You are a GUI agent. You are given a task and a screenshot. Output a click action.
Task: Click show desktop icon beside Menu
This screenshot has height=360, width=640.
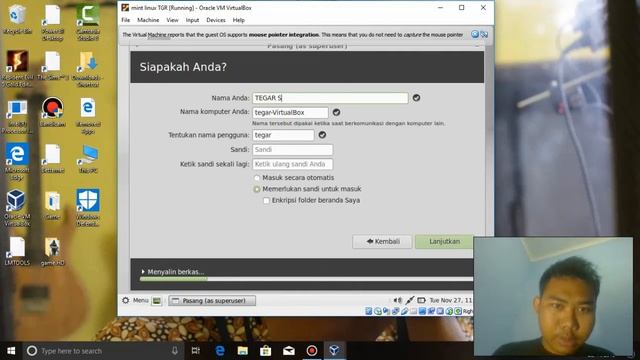coord(156,301)
